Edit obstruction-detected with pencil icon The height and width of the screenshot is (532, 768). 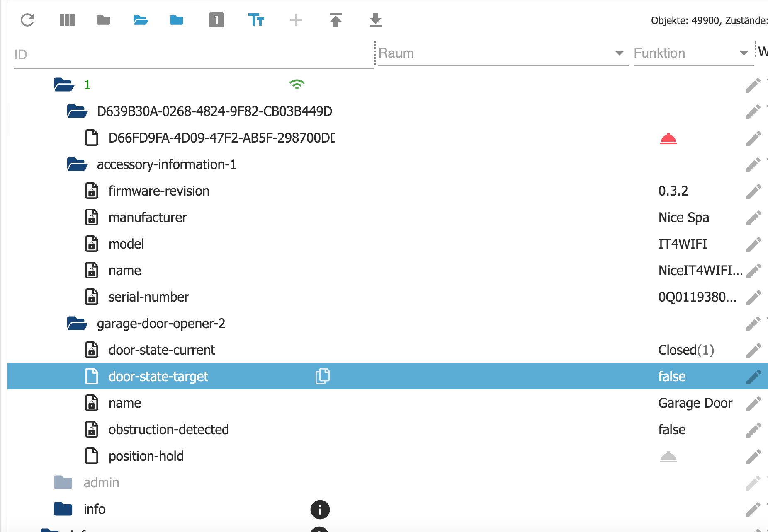tap(753, 430)
